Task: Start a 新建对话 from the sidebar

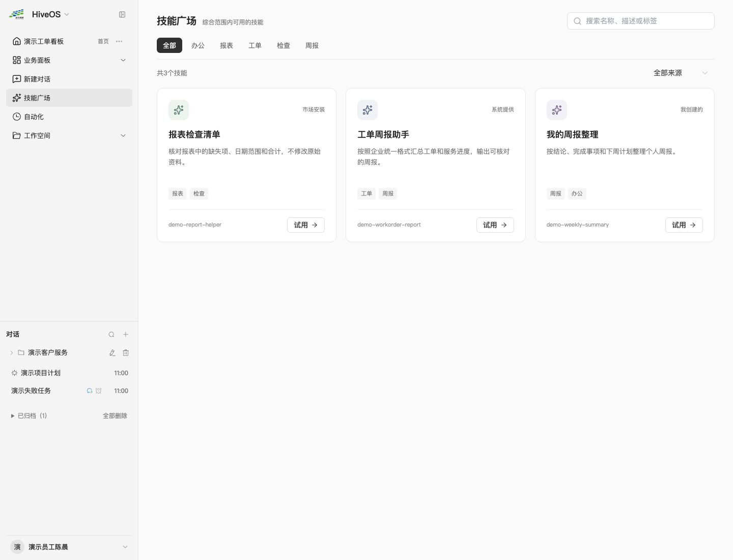Action: tap(69, 79)
